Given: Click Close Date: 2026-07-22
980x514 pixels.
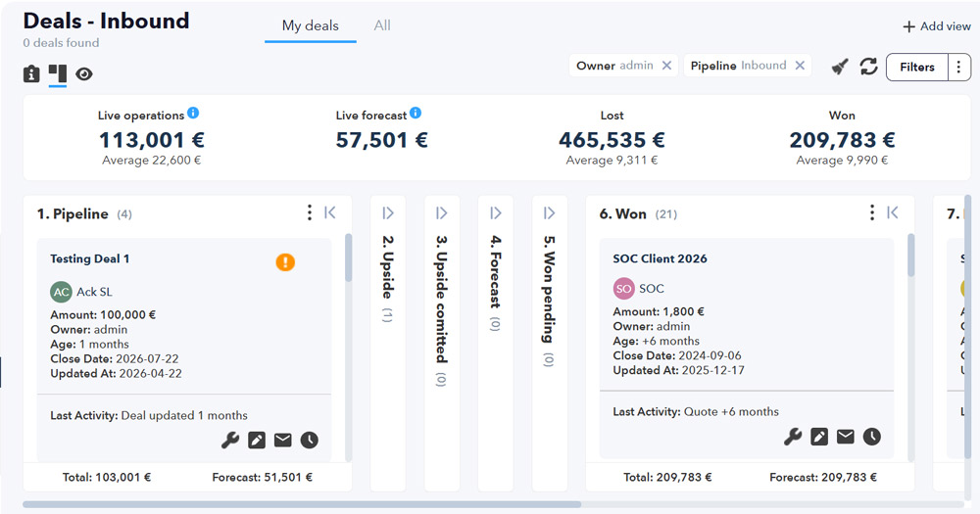Looking at the screenshot, I should [115, 358].
